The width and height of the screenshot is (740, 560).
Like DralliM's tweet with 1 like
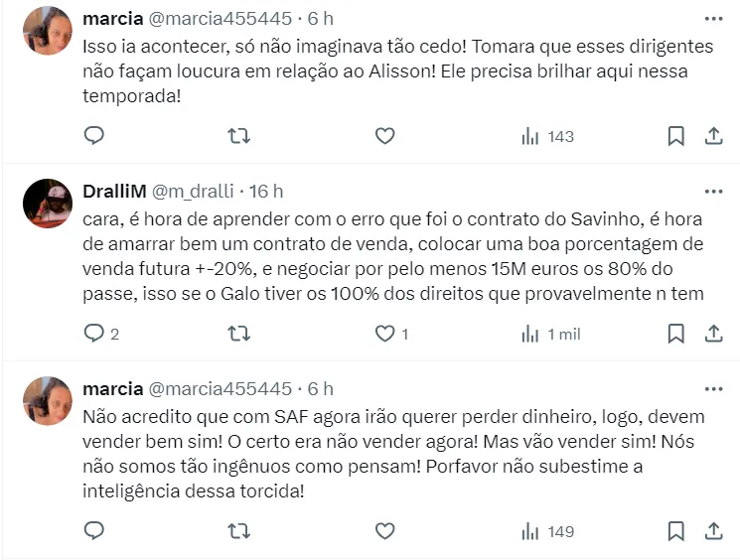(384, 334)
